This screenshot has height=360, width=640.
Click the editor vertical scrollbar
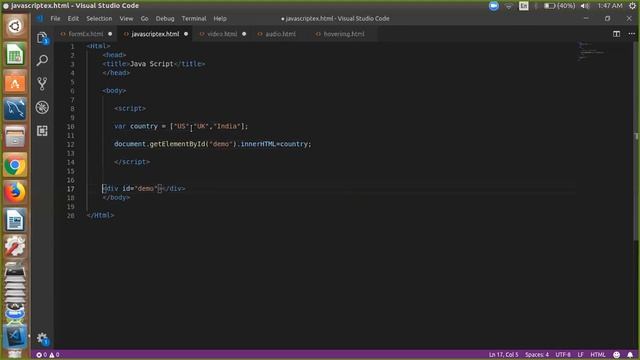point(636,141)
